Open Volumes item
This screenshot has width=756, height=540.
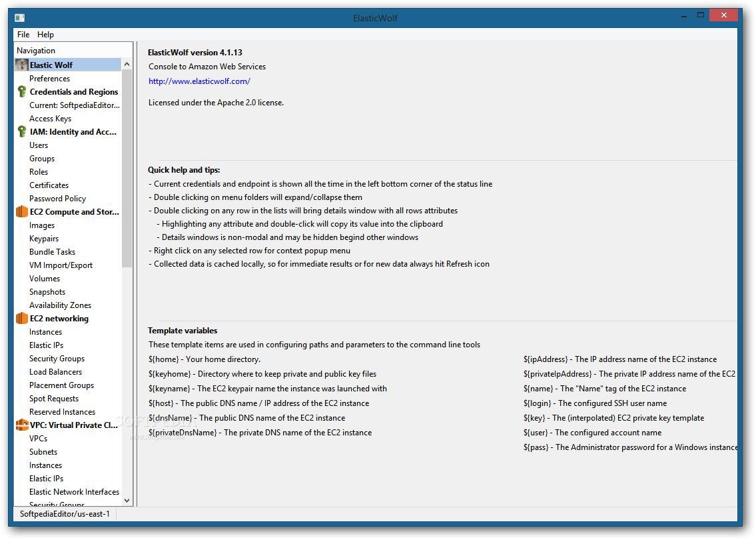pos(45,279)
